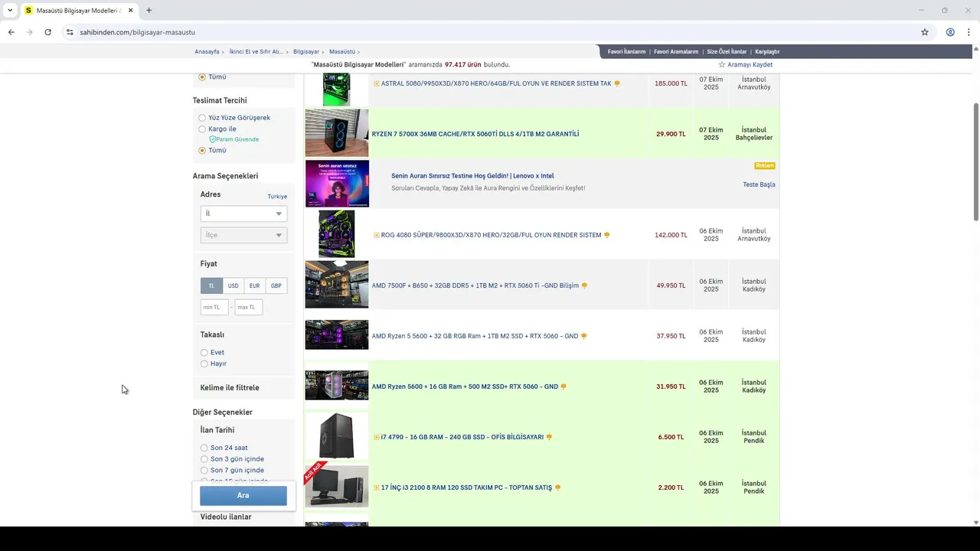Click the badge icon after i7 4790 title
This screenshot has height=551, width=980.
click(549, 437)
